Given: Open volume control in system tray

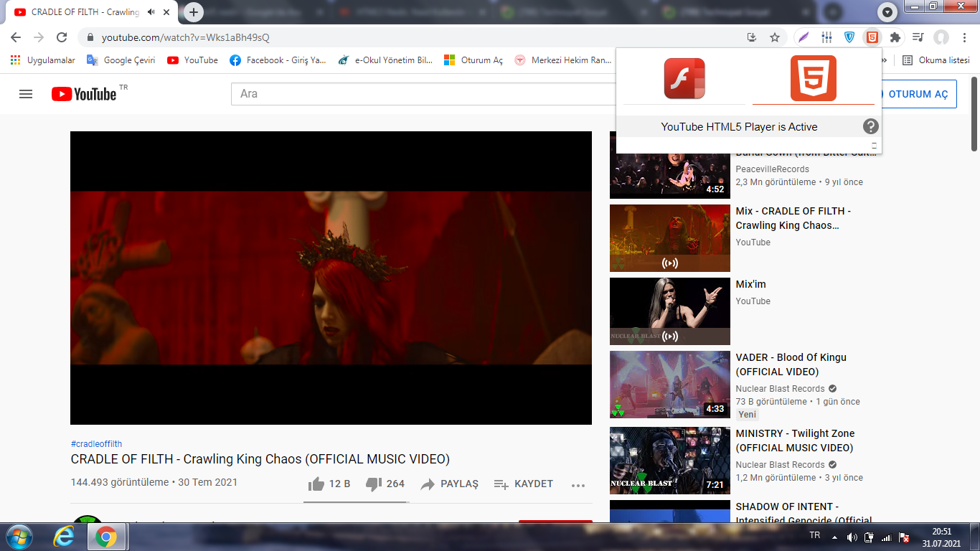Looking at the screenshot, I should (x=852, y=537).
